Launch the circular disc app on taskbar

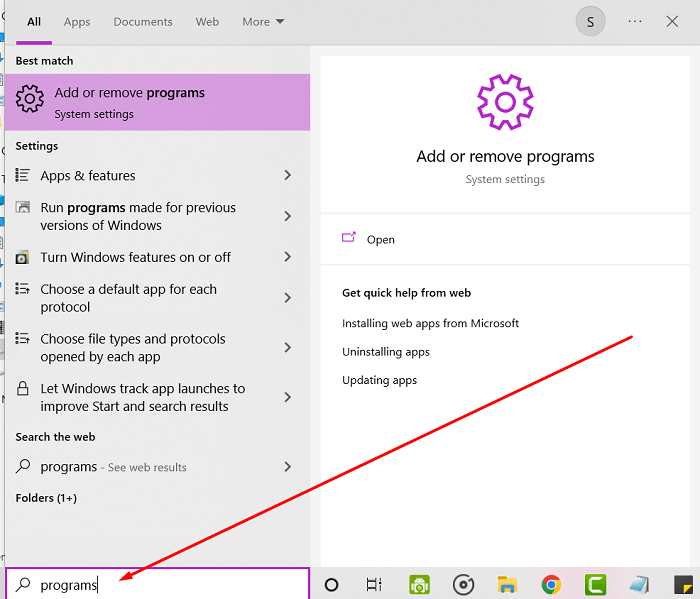coord(463,584)
